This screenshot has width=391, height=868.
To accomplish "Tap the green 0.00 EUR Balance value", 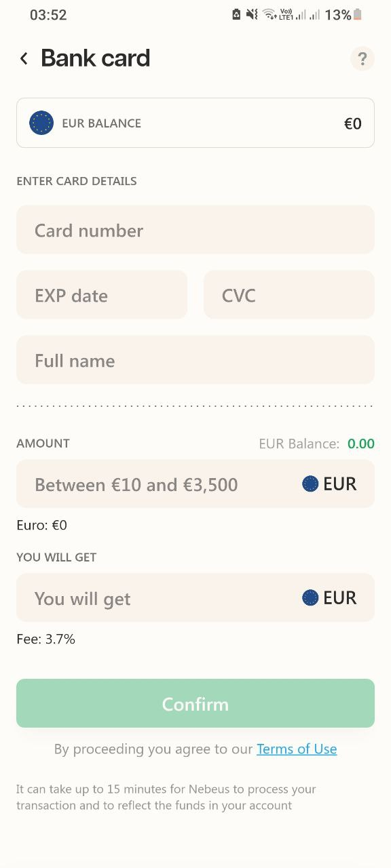I will [x=361, y=443].
